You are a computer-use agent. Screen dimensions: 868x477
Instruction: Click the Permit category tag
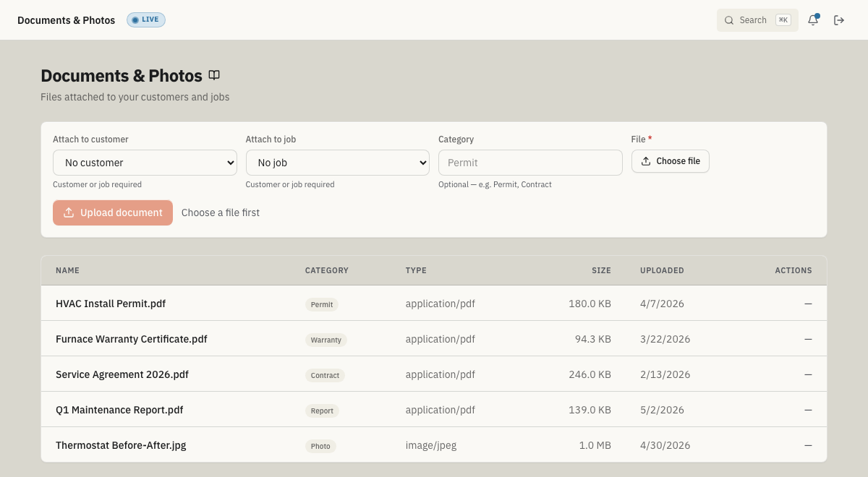click(x=322, y=304)
